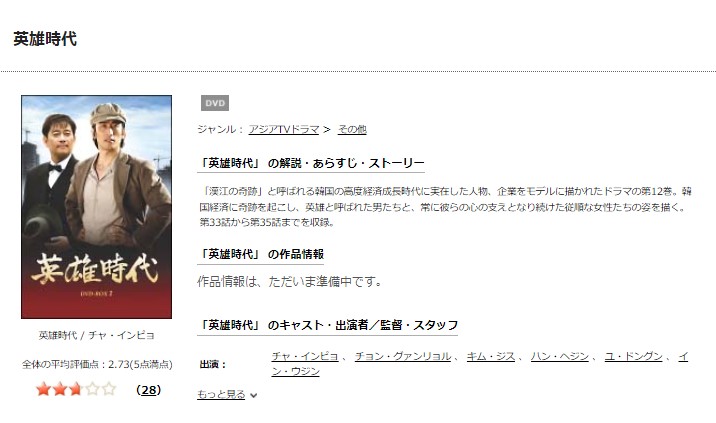Image resolution: width=716 pixels, height=423 pixels.
Task: Open cast member キム・ジス's page
Action: [491, 356]
